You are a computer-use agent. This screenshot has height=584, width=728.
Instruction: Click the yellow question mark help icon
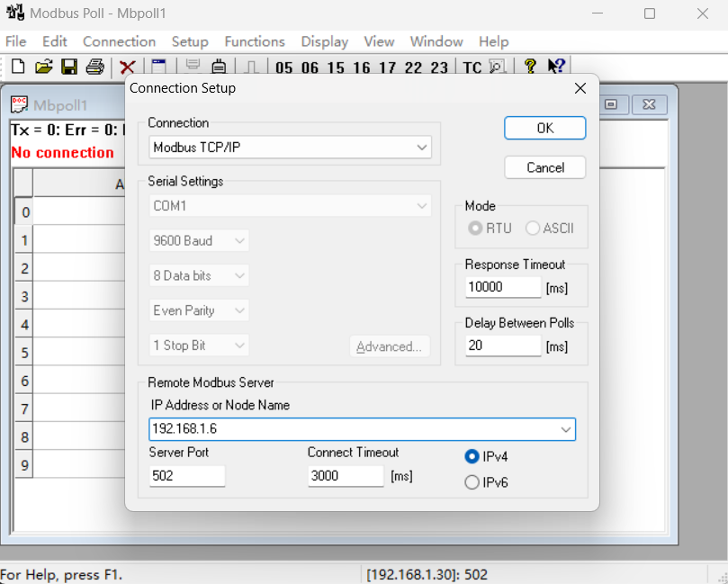click(x=530, y=67)
